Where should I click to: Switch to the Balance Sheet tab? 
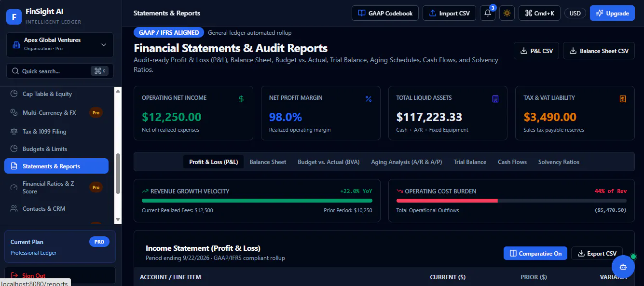(268, 162)
